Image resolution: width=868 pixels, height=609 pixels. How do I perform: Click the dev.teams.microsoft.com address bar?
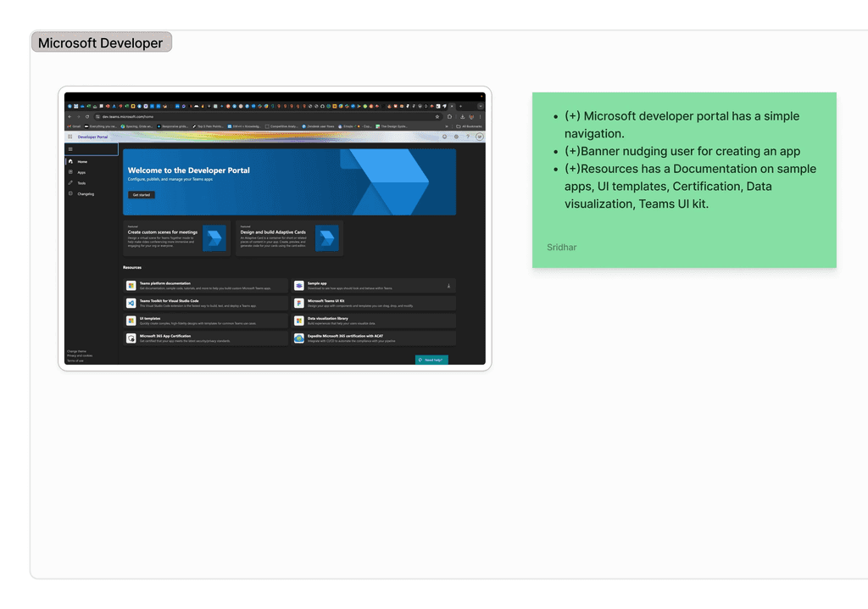(x=268, y=116)
